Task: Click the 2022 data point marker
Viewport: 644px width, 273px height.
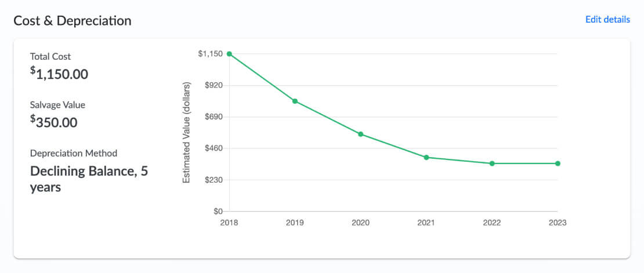Action: point(492,163)
